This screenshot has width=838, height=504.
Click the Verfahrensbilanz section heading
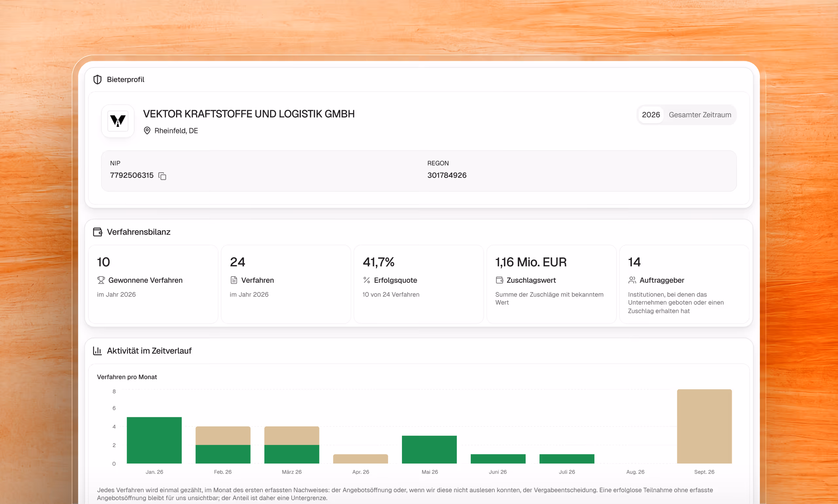(138, 232)
